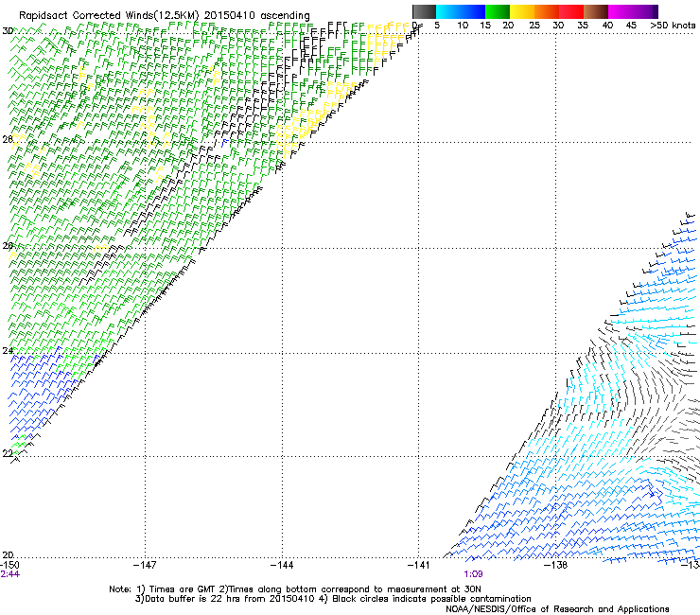700x615 pixels.
Task: Click the '20150410 ascending' date in title
Action: 256,15
